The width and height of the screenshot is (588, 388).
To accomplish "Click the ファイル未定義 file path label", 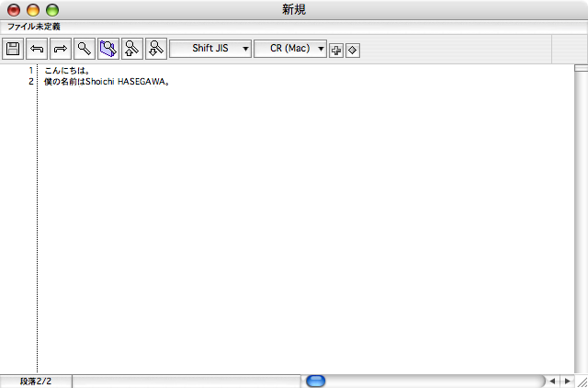I will [34, 27].
